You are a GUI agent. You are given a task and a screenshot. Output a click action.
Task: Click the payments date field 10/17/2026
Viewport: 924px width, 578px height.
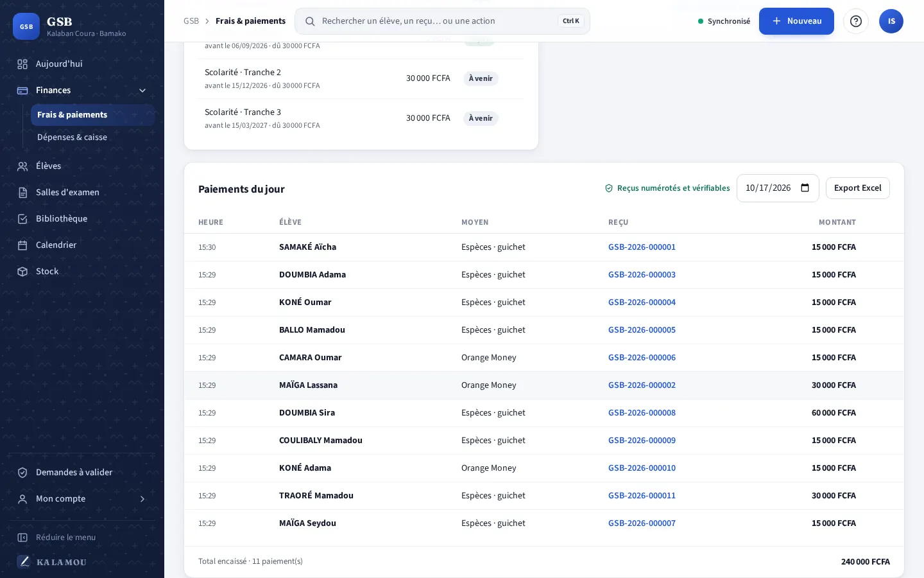click(x=778, y=188)
